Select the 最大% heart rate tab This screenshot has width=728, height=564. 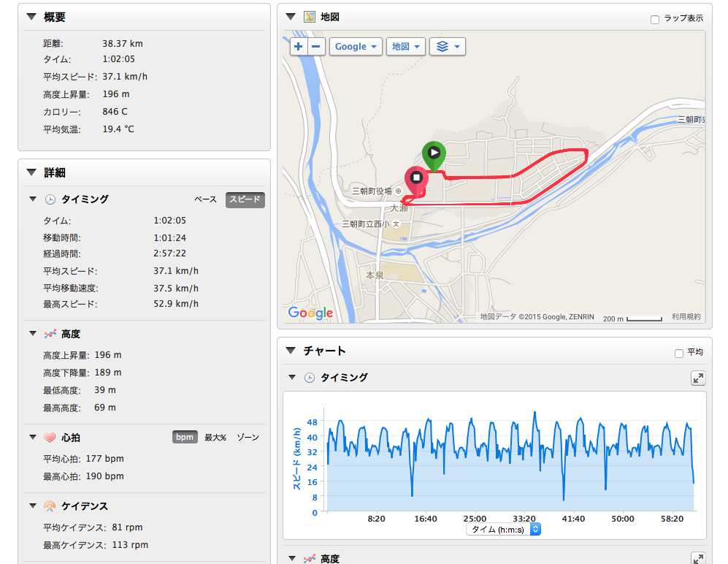pos(215,438)
